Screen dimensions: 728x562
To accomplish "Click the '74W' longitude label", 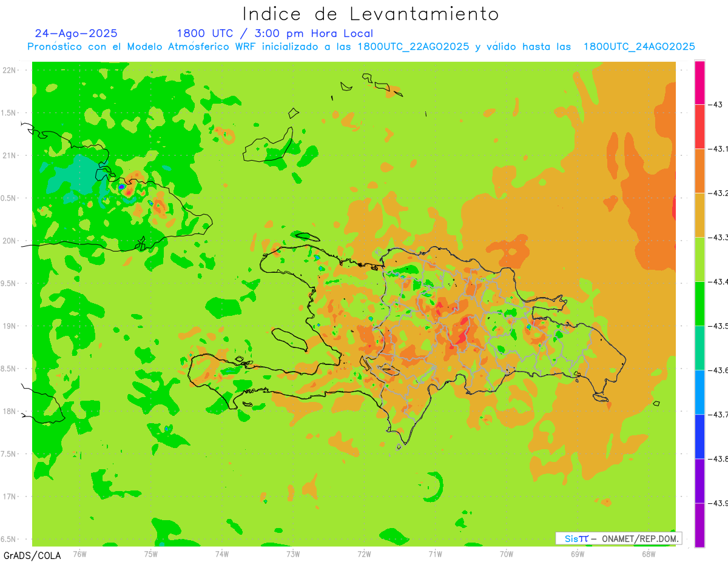I will click(222, 554).
